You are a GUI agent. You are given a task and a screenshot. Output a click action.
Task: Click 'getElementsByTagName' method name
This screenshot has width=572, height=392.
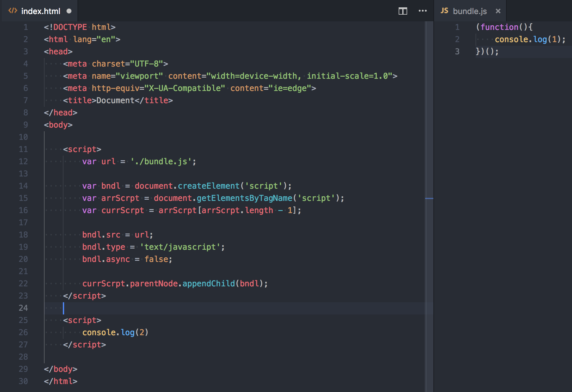coord(244,198)
